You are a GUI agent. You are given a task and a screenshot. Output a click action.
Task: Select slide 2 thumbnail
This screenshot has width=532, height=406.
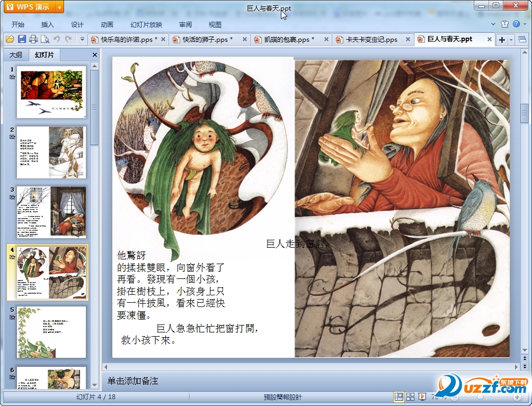(51, 152)
